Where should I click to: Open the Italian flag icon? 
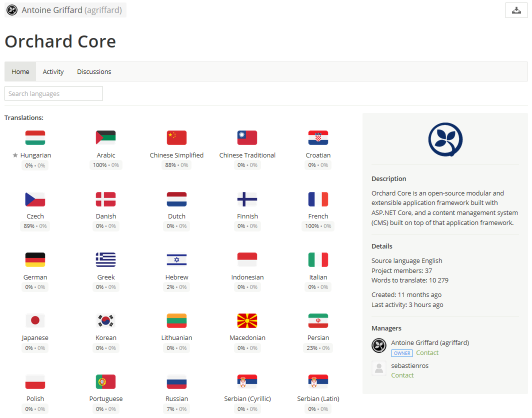click(318, 260)
